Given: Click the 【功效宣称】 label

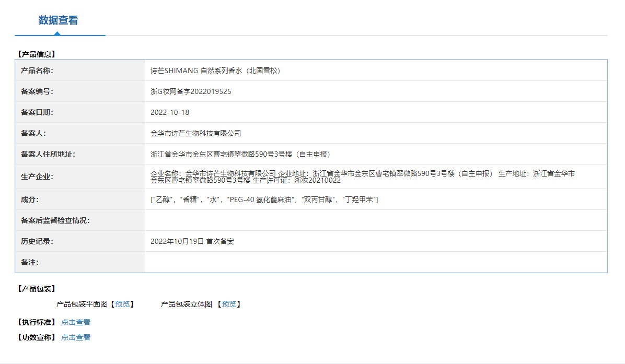Looking at the screenshot, I should coord(36,337).
